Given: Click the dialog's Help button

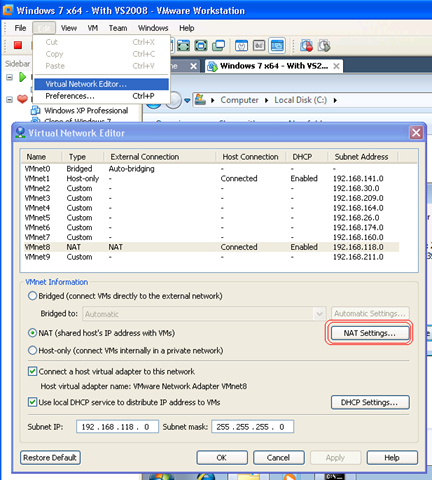Looking at the screenshot, I should coord(392,458).
